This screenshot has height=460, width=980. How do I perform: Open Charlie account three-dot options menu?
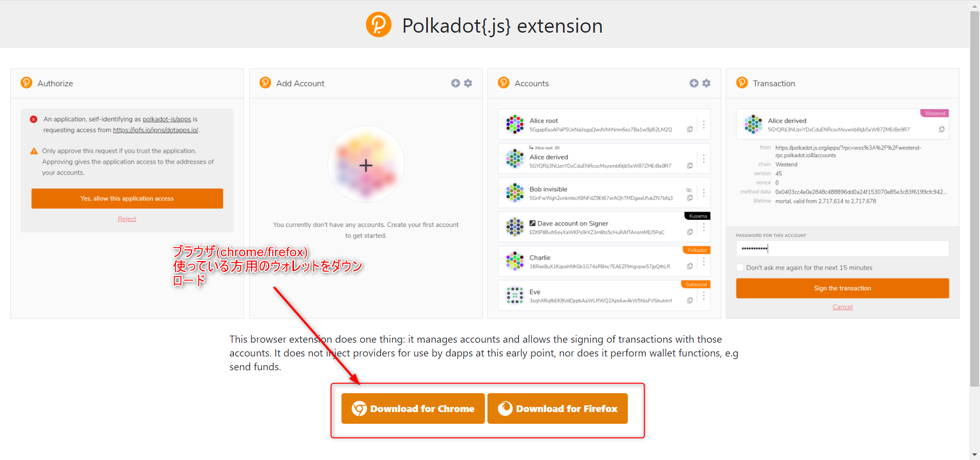[x=703, y=261]
